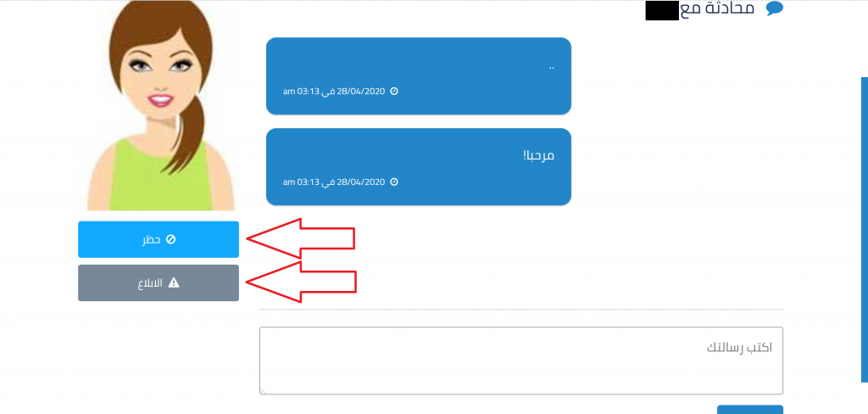
Task: Click the resize grip of message textarea
Action: click(x=263, y=391)
